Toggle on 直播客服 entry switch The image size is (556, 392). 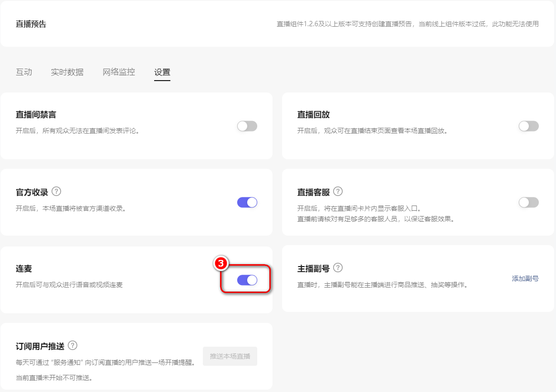pos(528,202)
